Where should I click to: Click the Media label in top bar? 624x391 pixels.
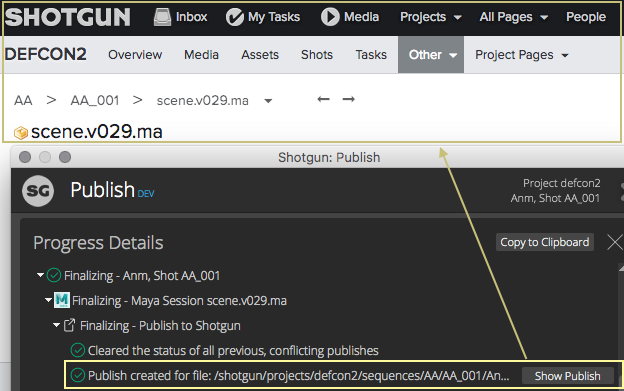(361, 17)
